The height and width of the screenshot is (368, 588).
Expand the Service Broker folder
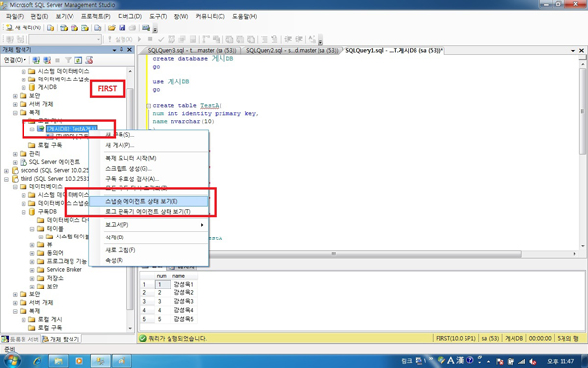32,270
